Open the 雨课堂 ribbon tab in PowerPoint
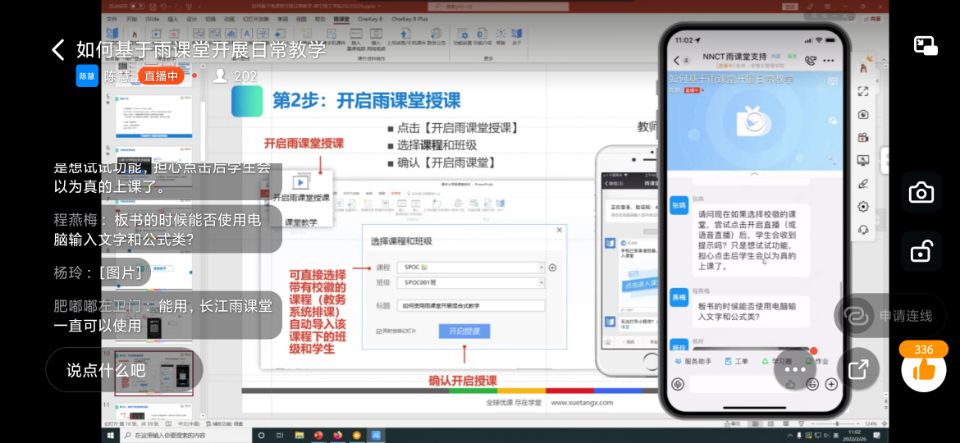Viewport: 960px width, 443px height. point(341,20)
